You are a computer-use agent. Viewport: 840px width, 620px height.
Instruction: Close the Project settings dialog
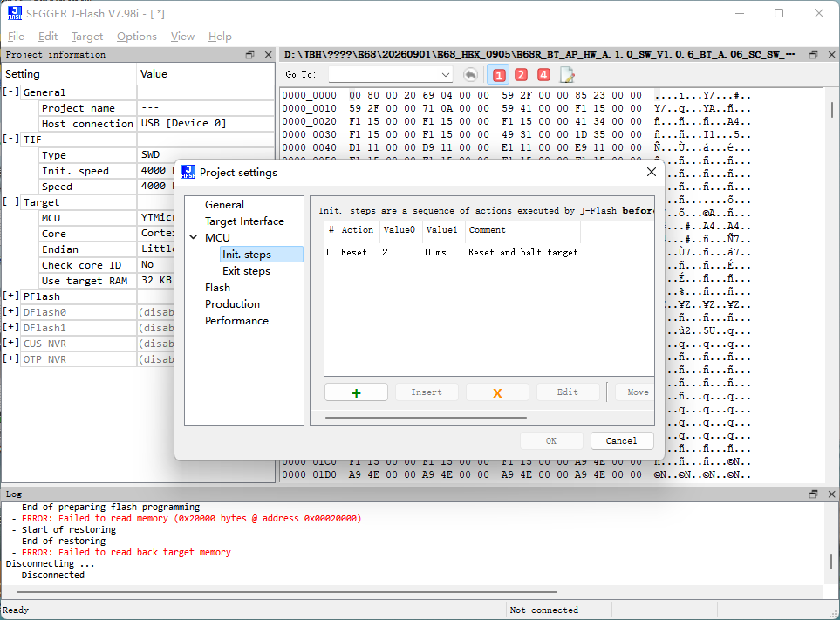pos(652,172)
